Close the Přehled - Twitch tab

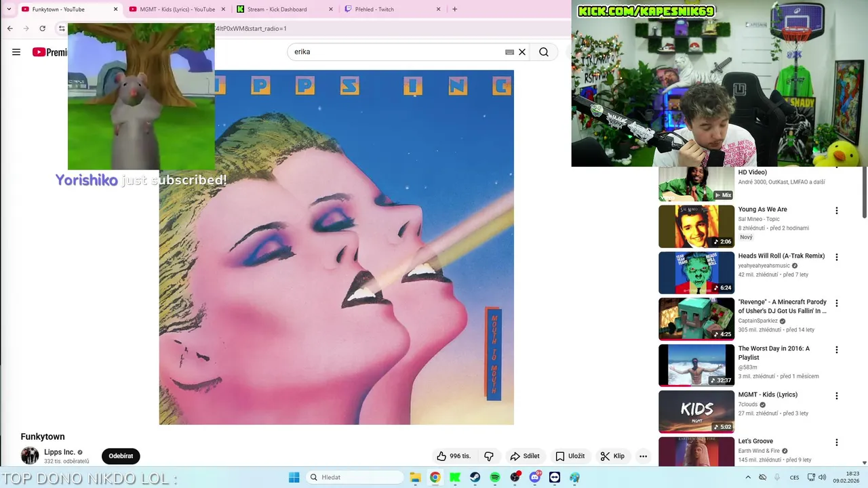[438, 9]
